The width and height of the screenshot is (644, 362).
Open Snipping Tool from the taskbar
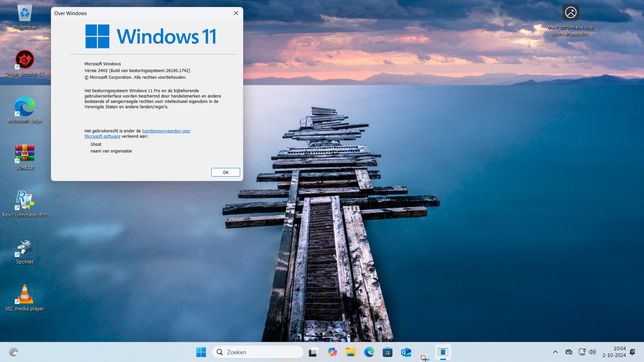tap(424, 356)
